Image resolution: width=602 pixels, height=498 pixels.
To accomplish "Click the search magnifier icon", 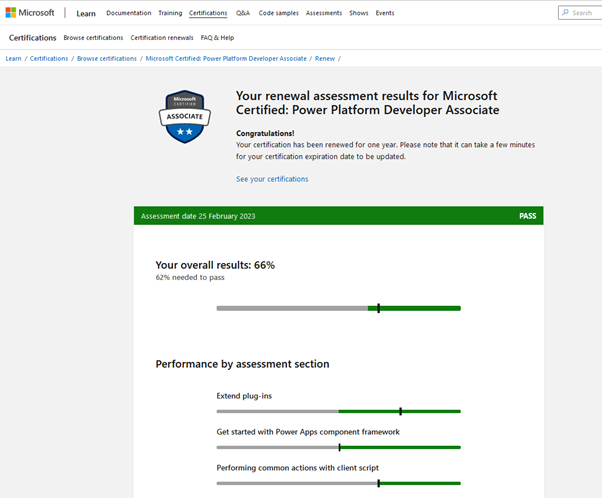I will pos(566,13).
